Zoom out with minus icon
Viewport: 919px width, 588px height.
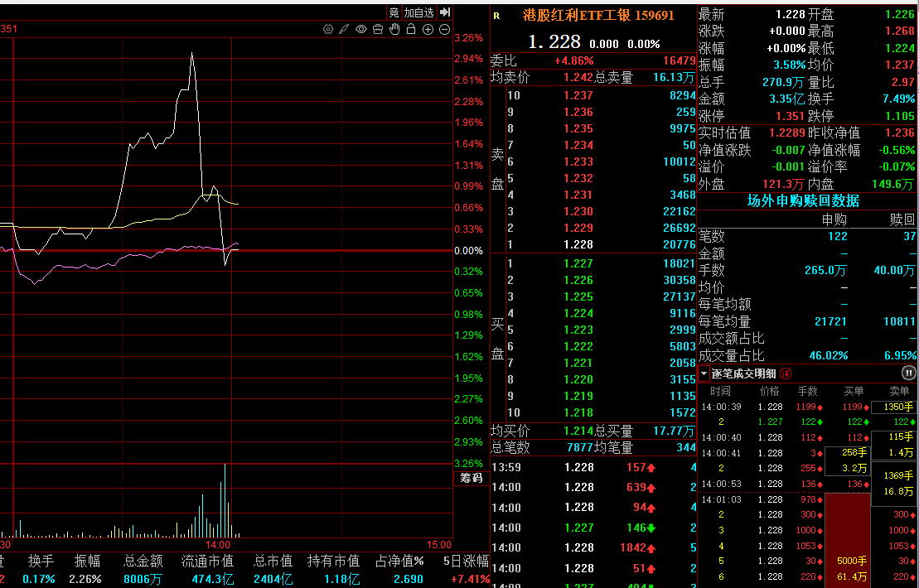pos(445,29)
